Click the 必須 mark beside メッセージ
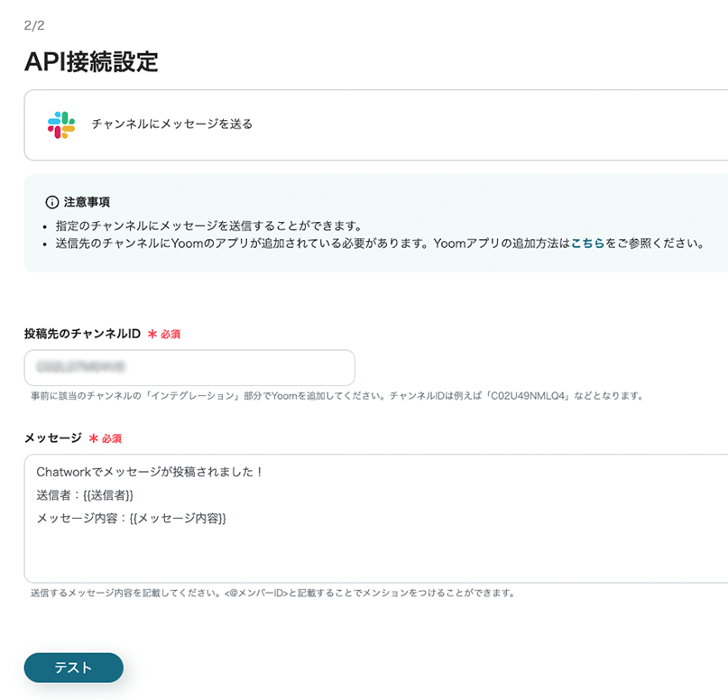 (x=106, y=438)
